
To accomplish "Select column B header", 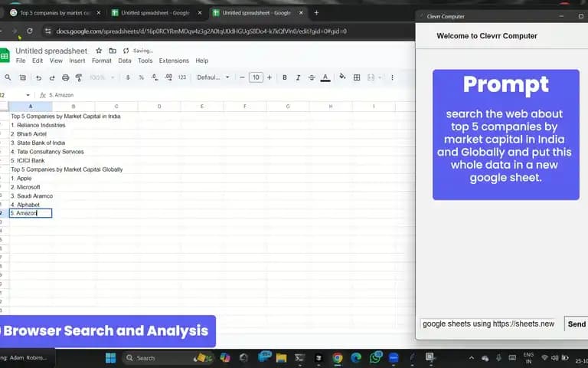I will 73,107.
